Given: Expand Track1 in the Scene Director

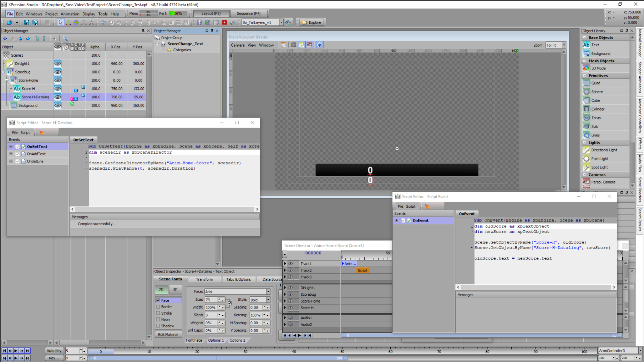Looking at the screenshot, I should tap(285, 264).
